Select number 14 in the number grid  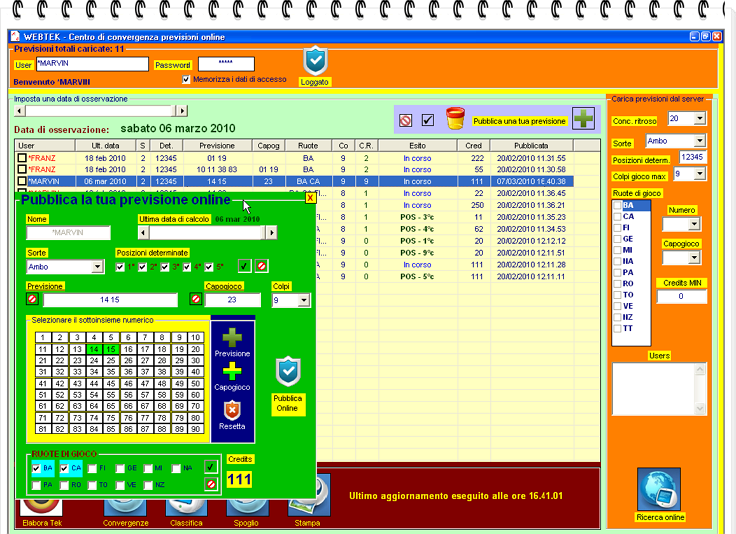(x=94, y=349)
